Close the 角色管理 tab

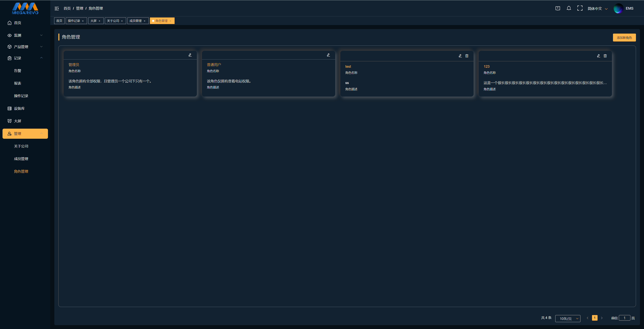(171, 21)
